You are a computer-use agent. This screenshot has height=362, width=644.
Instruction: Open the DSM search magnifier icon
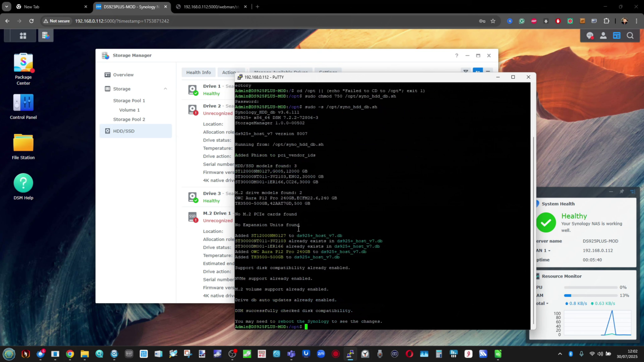(x=630, y=35)
